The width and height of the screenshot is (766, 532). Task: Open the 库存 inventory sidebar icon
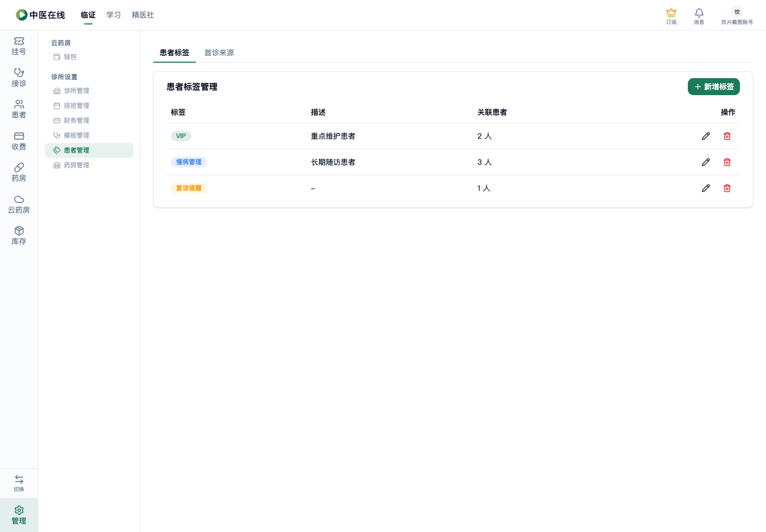19,236
